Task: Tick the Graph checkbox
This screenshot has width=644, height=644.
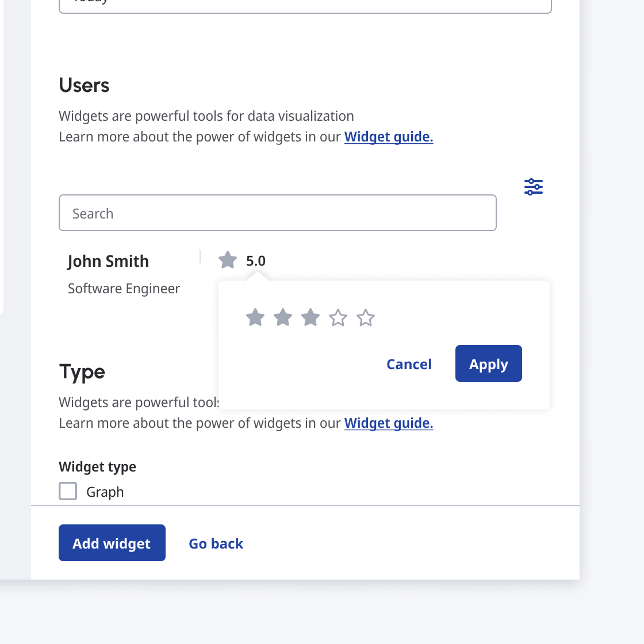Action: [x=68, y=491]
